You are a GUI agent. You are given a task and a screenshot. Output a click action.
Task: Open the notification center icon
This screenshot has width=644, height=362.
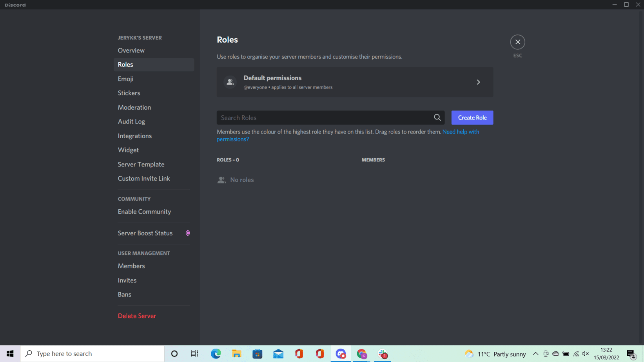pyautogui.click(x=631, y=354)
